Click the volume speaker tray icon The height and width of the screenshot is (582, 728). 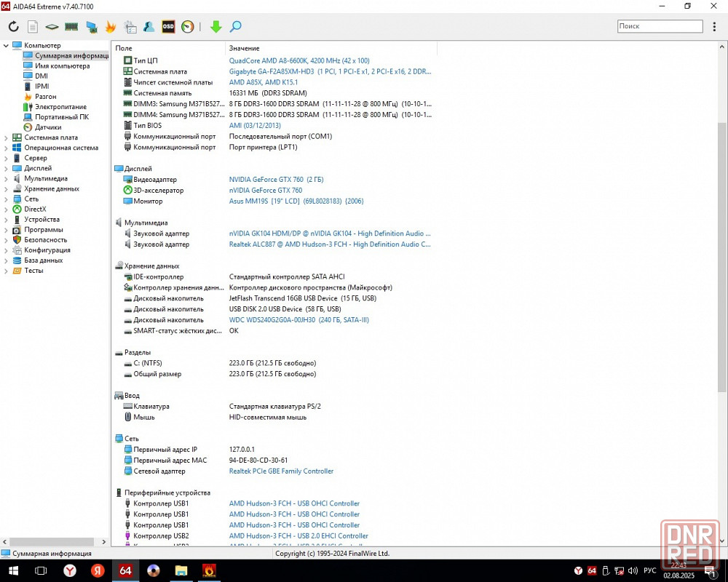pos(633,571)
